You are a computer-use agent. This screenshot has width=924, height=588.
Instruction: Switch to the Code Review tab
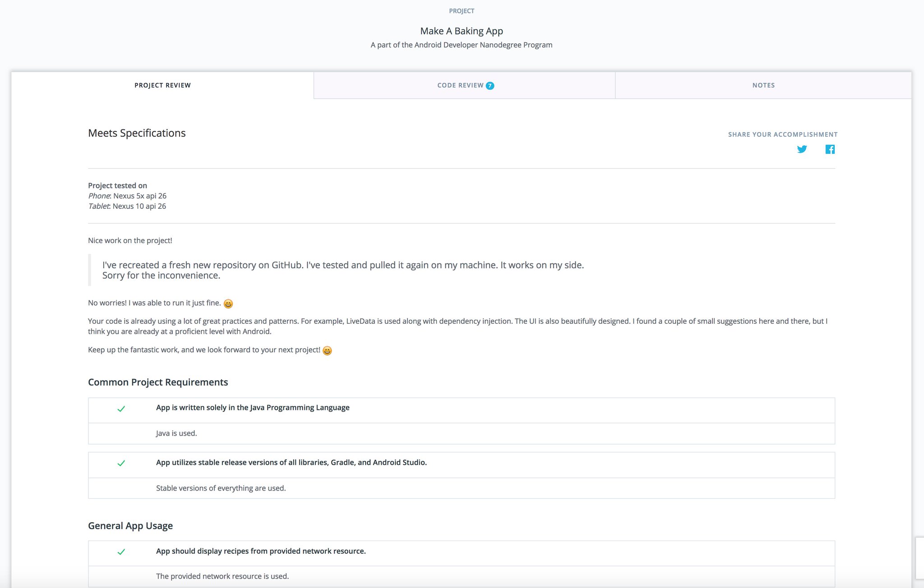tap(460, 85)
